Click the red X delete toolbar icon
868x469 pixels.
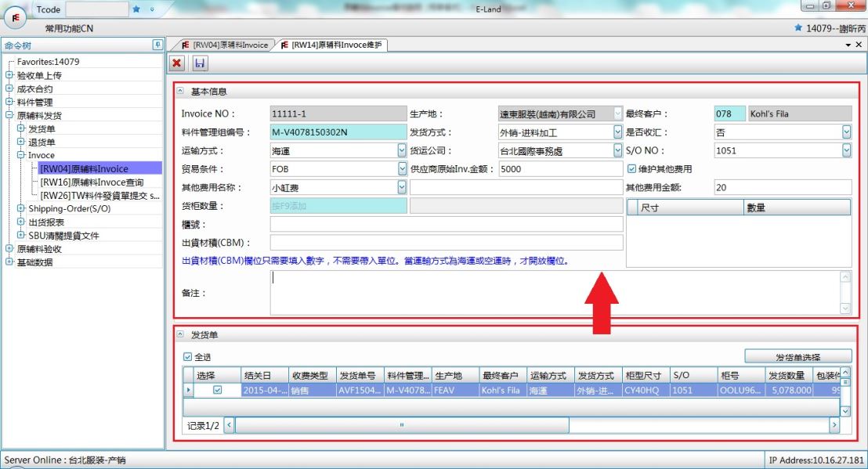coord(178,63)
